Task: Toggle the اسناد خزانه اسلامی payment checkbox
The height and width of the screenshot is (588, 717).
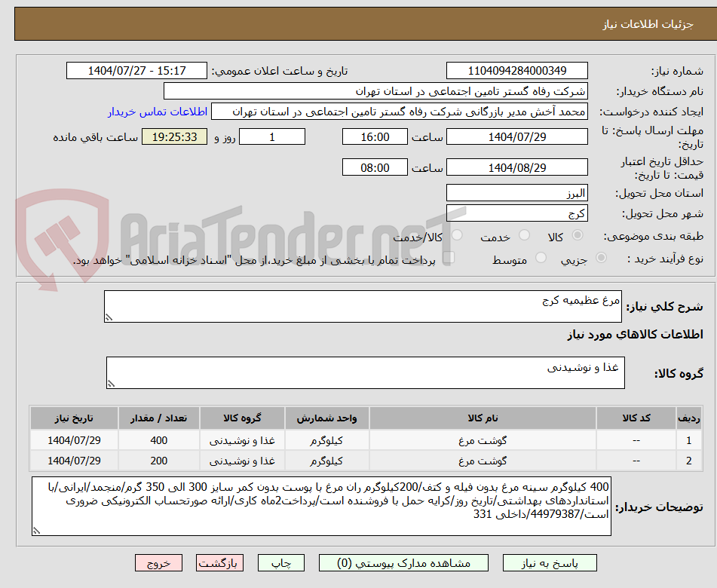Action: [x=449, y=257]
